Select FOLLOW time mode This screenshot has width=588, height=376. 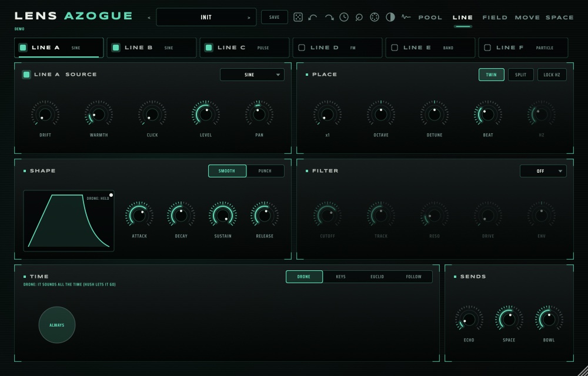point(413,277)
